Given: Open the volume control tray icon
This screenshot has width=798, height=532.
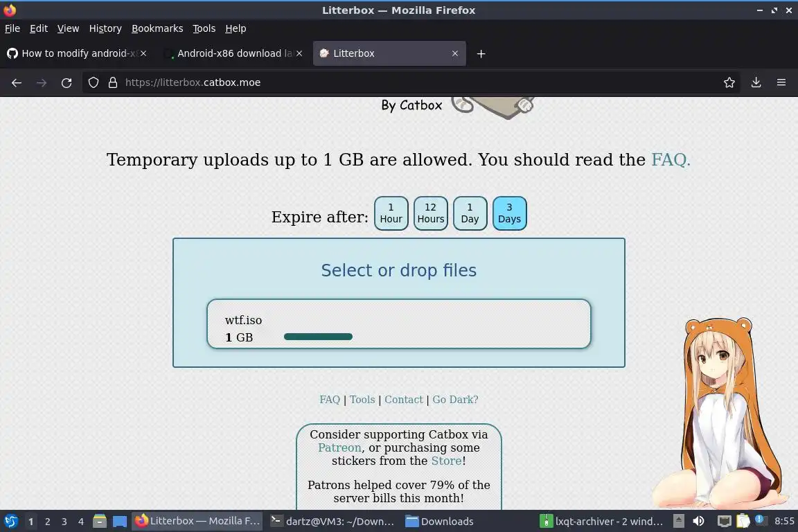Looking at the screenshot, I should (699, 522).
